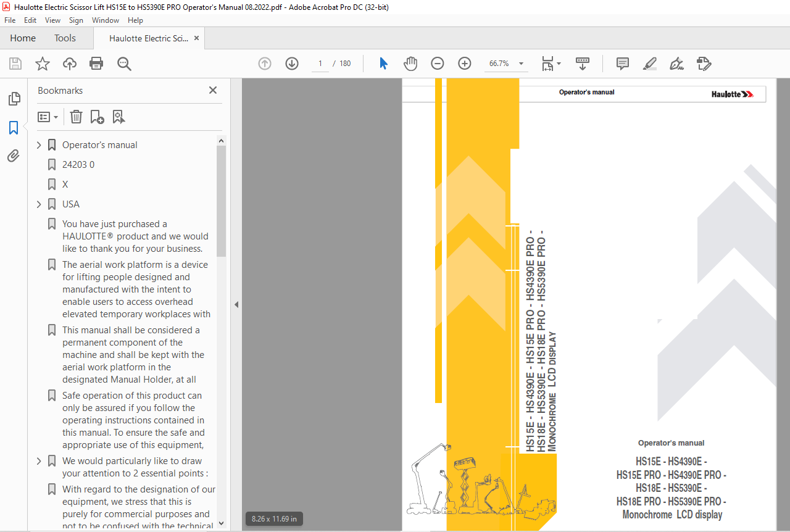Click scroll up arrow of bookmarks list
Viewport: 790px width, 532px height.
click(x=222, y=141)
